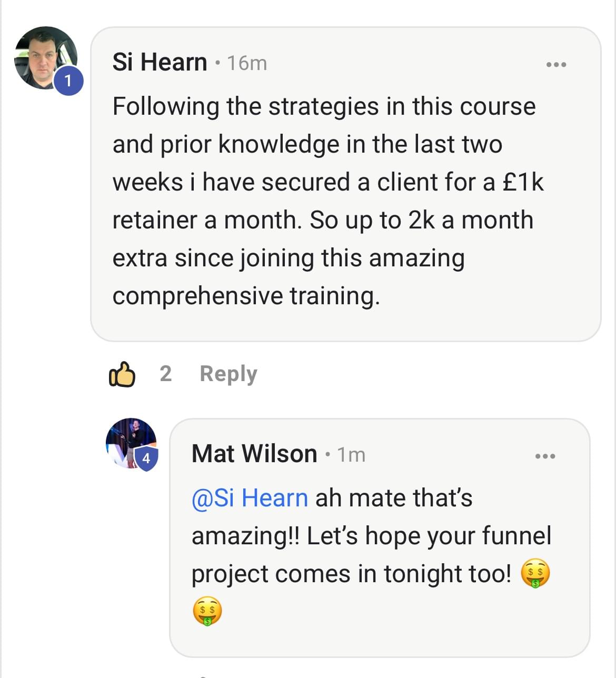The width and height of the screenshot is (616, 678).
Task: Follow the @Si Hearn mention link
Action: coord(250,498)
